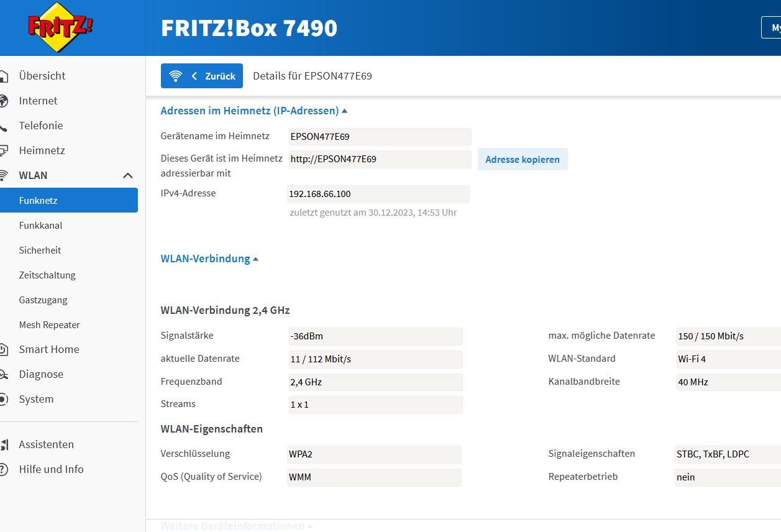Screen dimensions: 781x532
Task: Open the Gastzugang submenu item
Action: coord(43,300)
